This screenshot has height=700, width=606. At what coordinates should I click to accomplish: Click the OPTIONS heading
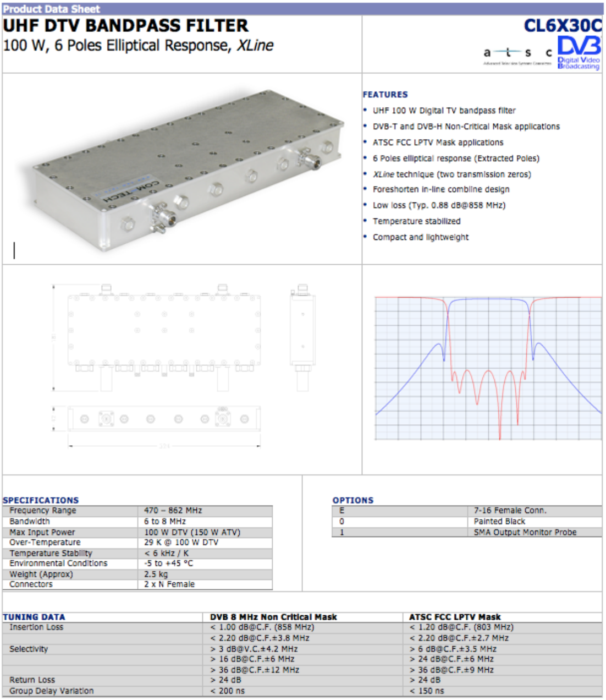pos(353,500)
